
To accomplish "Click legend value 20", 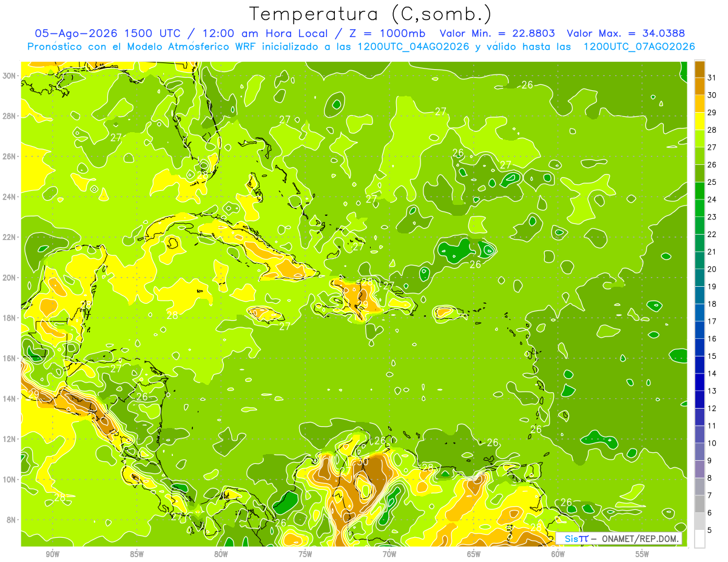I will pos(712,269).
